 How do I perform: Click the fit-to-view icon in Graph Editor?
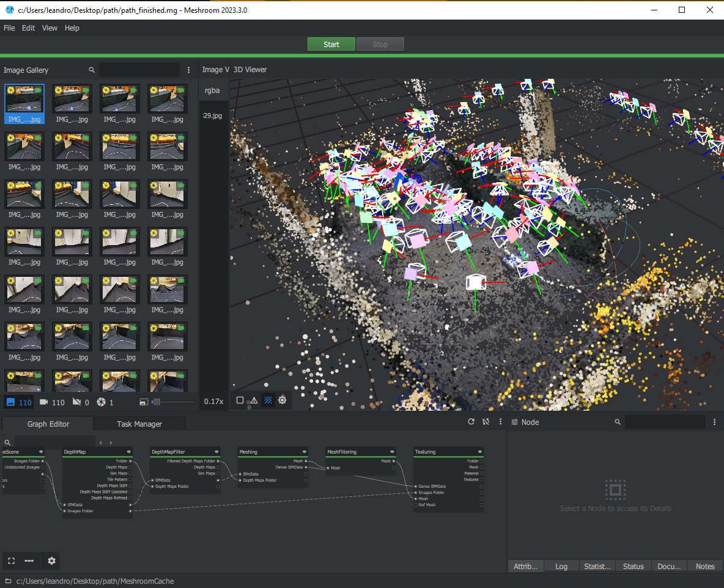tap(11, 560)
